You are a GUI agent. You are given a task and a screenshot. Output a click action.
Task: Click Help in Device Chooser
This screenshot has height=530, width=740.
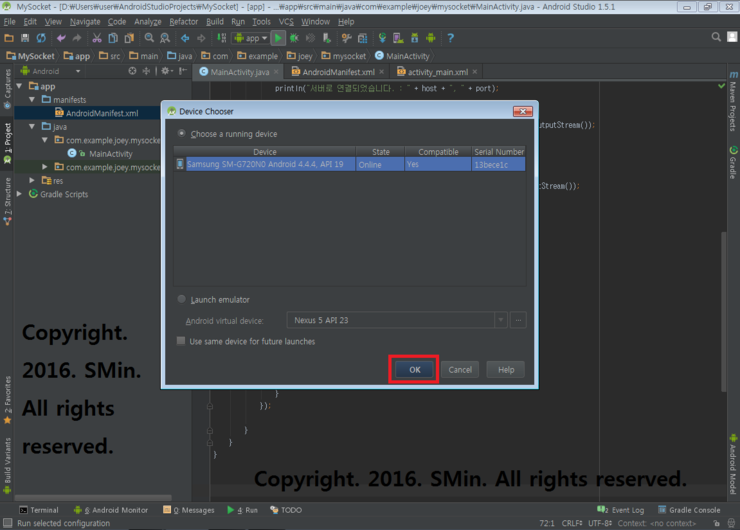click(x=506, y=370)
